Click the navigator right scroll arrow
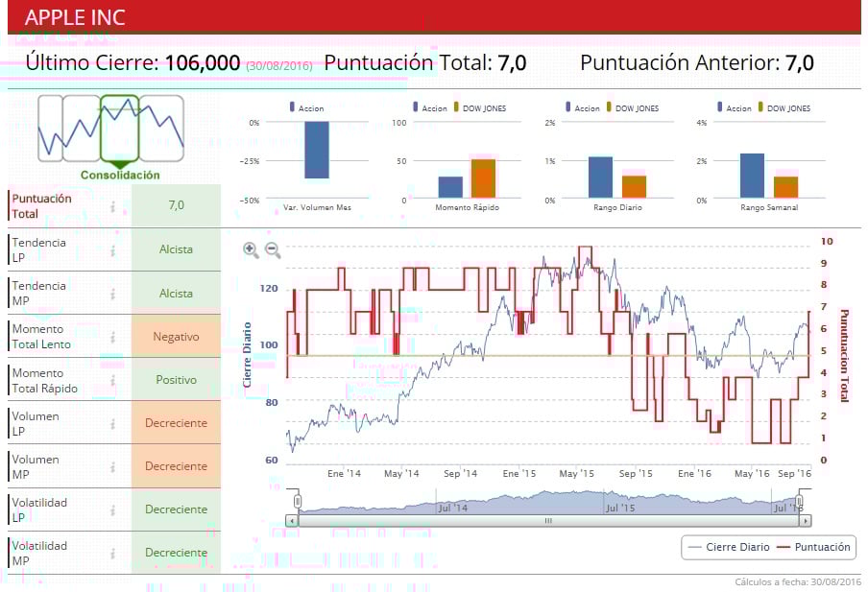868x592 pixels. click(x=806, y=521)
